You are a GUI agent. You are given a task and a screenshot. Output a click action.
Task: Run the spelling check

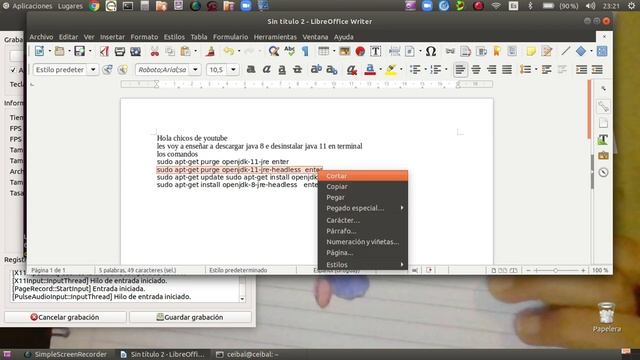289,51
